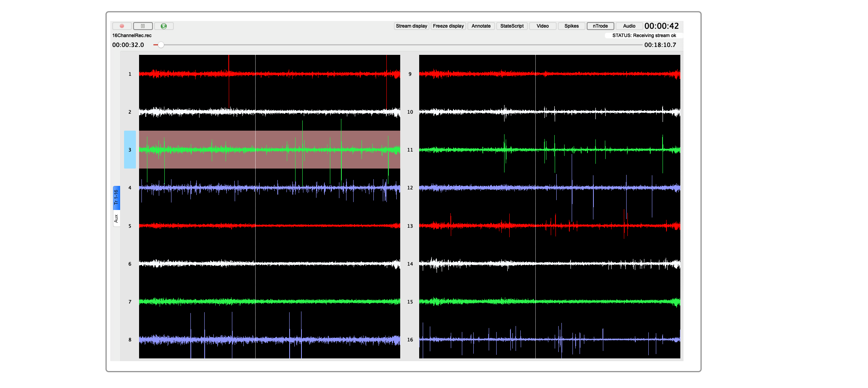
Task: Click the 16ChannelRec.rec file name
Action: (132, 36)
